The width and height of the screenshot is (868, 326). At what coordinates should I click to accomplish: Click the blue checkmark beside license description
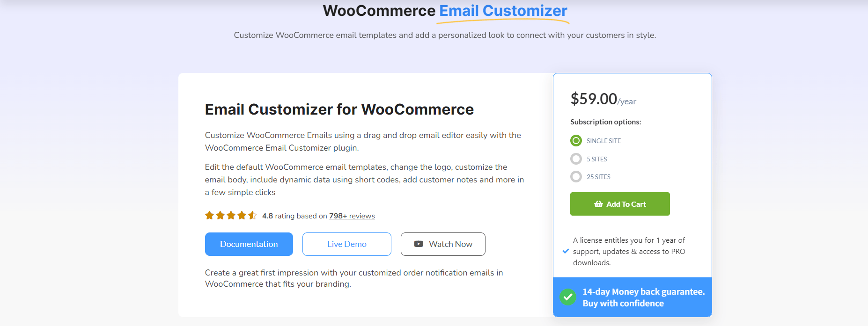point(566,251)
